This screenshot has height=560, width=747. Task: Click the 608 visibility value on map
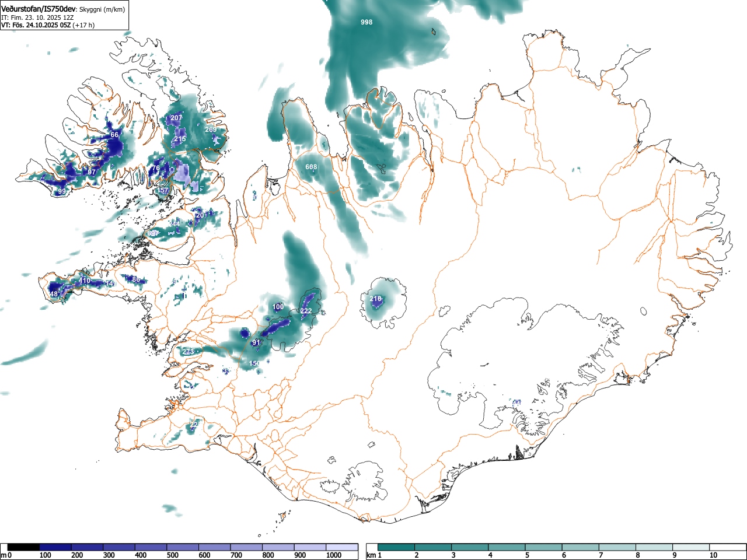click(x=312, y=167)
